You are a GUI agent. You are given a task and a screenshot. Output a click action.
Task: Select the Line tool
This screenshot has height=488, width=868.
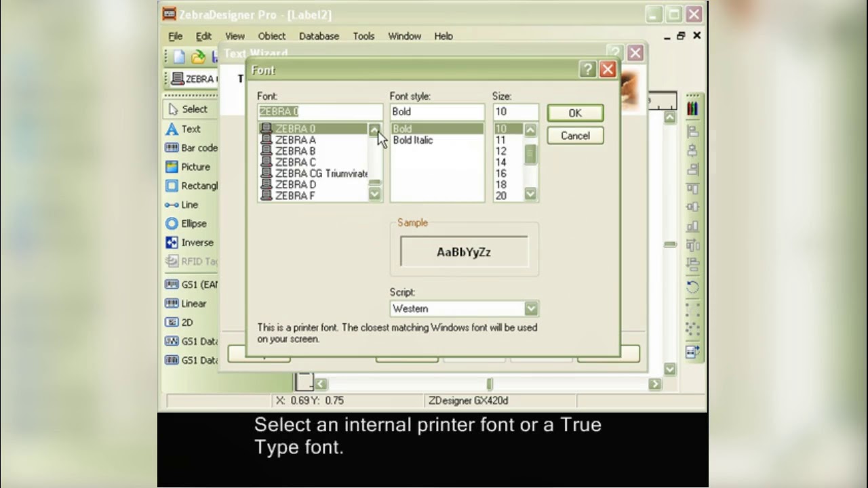click(x=182, y=205)
